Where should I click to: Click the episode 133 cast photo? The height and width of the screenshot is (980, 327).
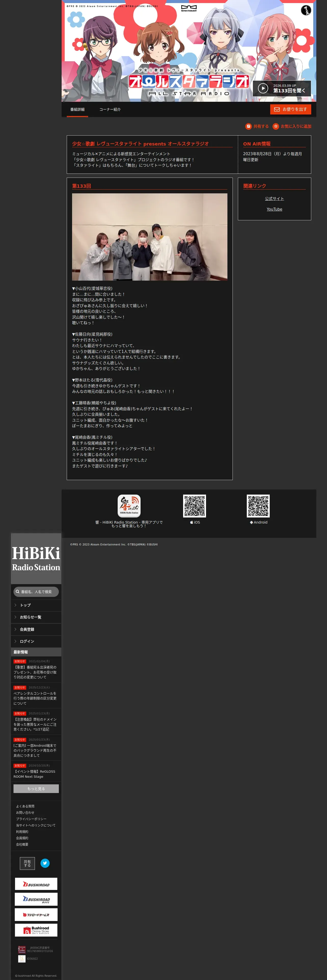click(149, 237)
